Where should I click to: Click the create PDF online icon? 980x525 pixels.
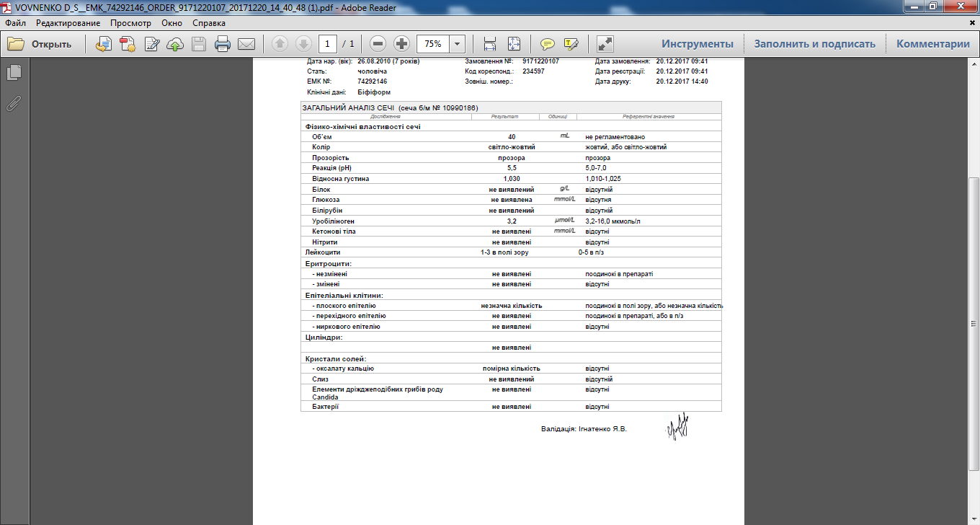(x=128, y=44)
